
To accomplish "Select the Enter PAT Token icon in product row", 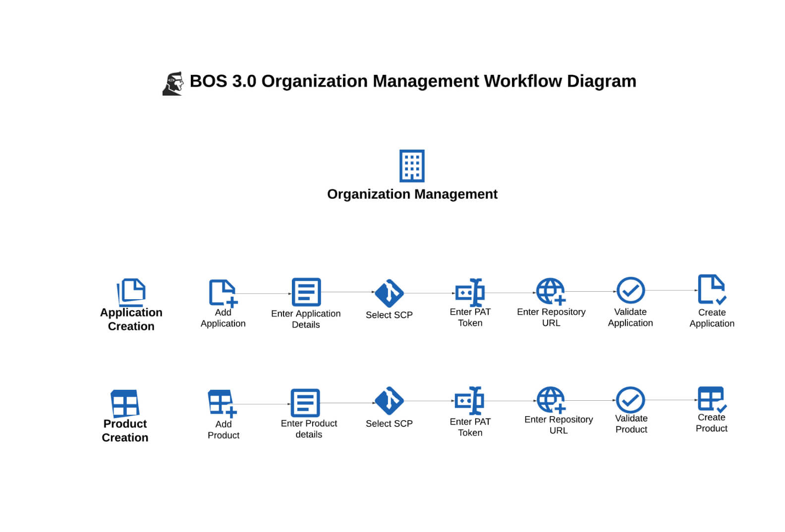I will pyautogui.click(x=469, y=400).
